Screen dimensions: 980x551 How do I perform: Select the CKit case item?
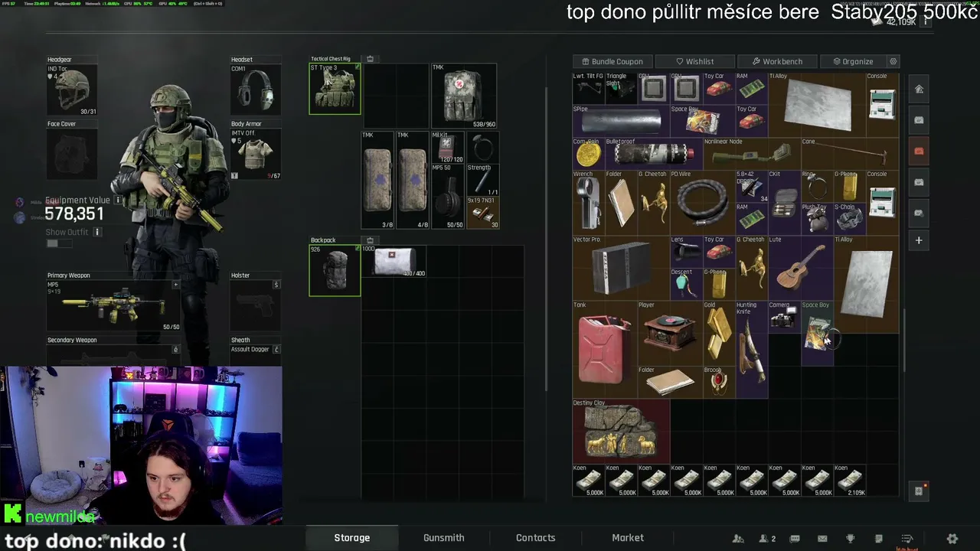[x=784, y=203]
